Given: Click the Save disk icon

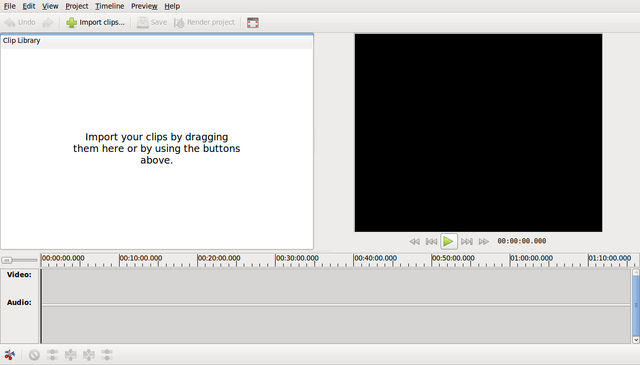Looking at the screenshot, I should pyautogui.click(x=142, y=22).
